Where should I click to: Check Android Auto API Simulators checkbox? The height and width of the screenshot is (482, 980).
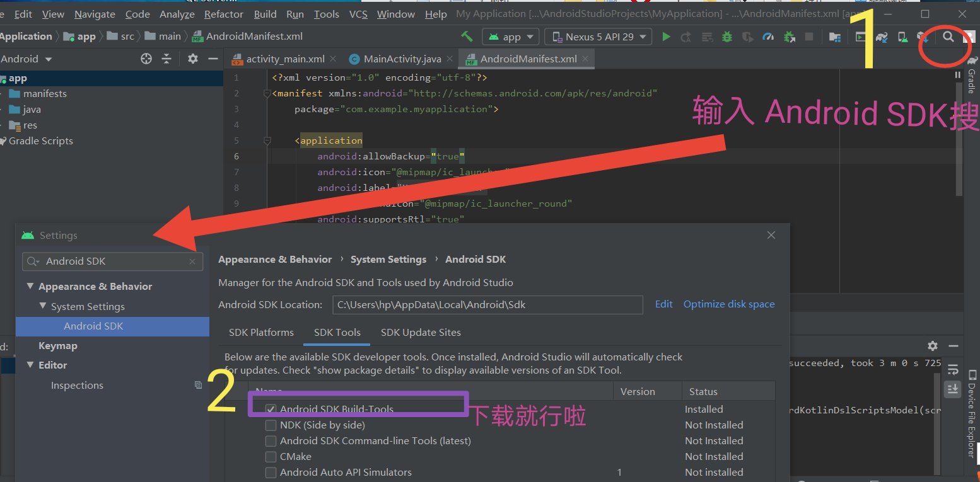271,473
